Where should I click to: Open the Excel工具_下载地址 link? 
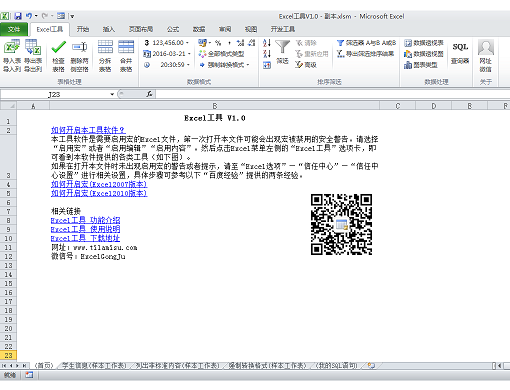tap(85, 238)
